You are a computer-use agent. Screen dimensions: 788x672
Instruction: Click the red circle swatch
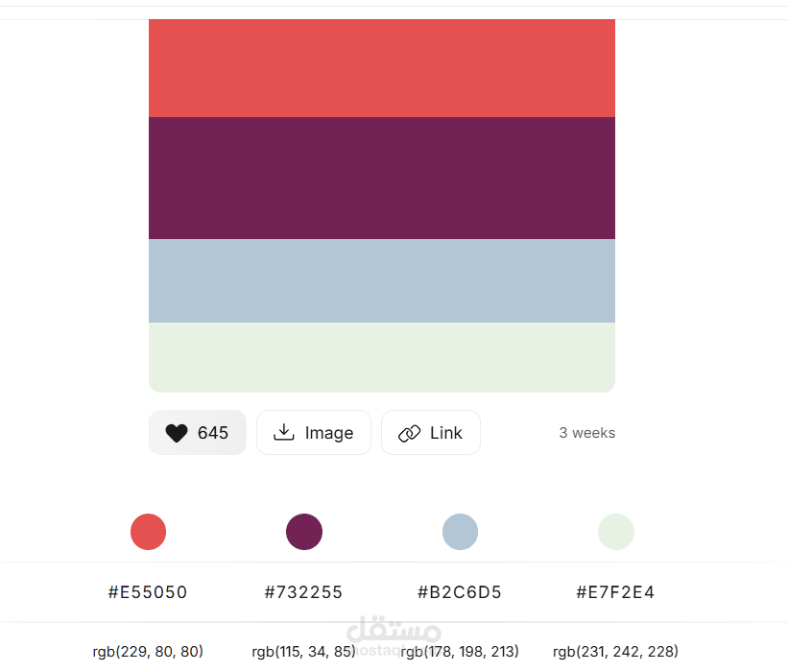click(148, 532)
